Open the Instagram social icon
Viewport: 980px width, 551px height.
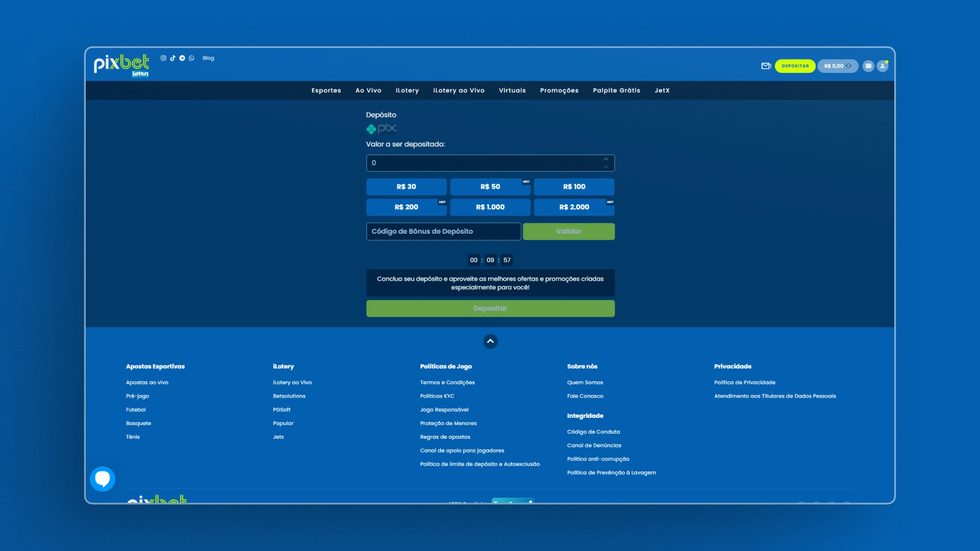[163, 58]
